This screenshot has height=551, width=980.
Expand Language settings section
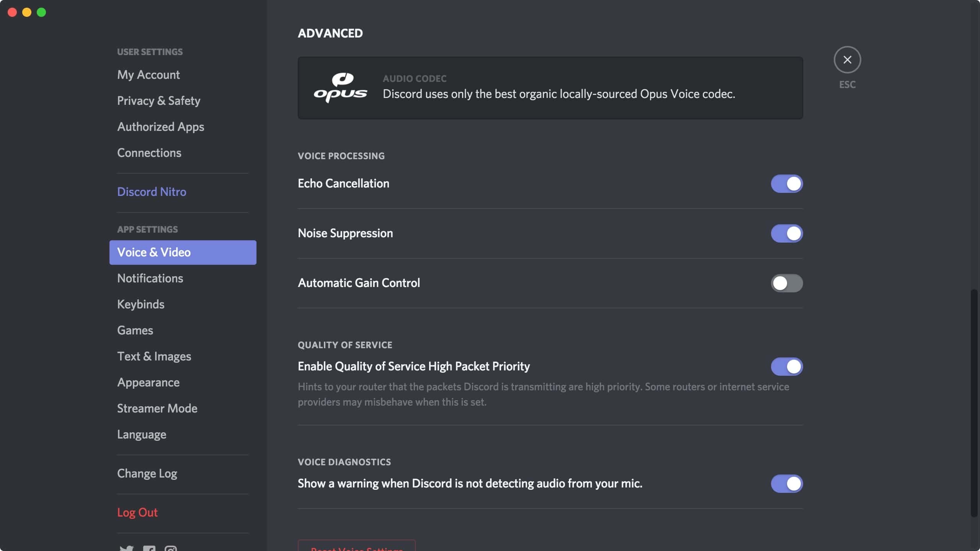[x=141, y=434]
